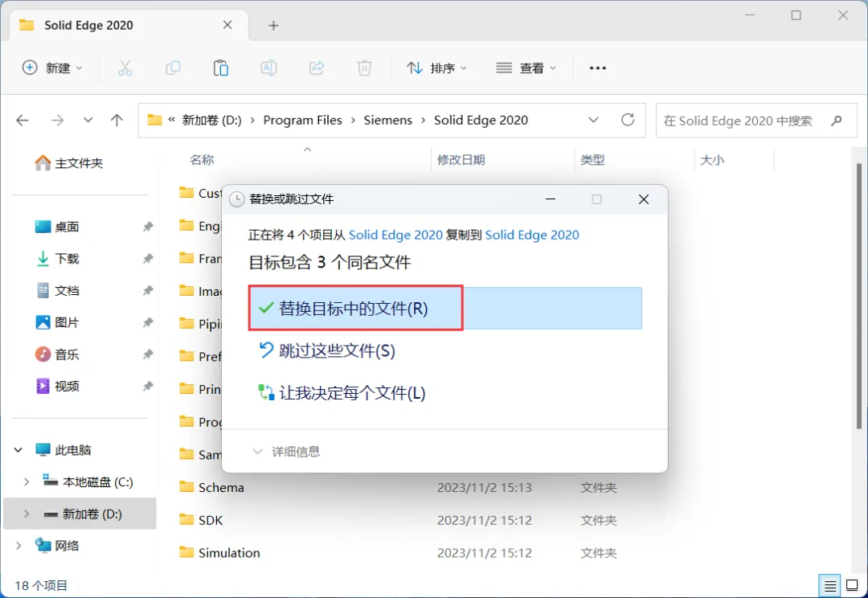Image resolution: width=868 pixels, height=598 pixels.
Task: Unpin 图片 from quick access
Action: [x=148, y=322]
